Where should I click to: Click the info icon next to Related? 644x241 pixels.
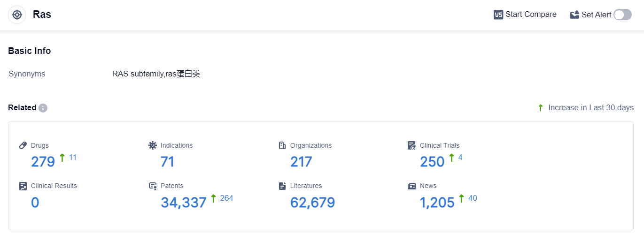(x=43, y=108)
